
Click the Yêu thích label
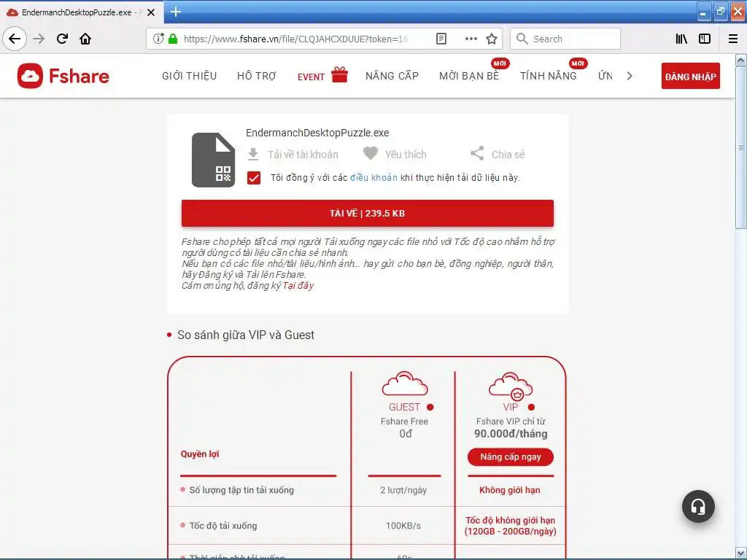pyautogui.click(x=406, y=155)
